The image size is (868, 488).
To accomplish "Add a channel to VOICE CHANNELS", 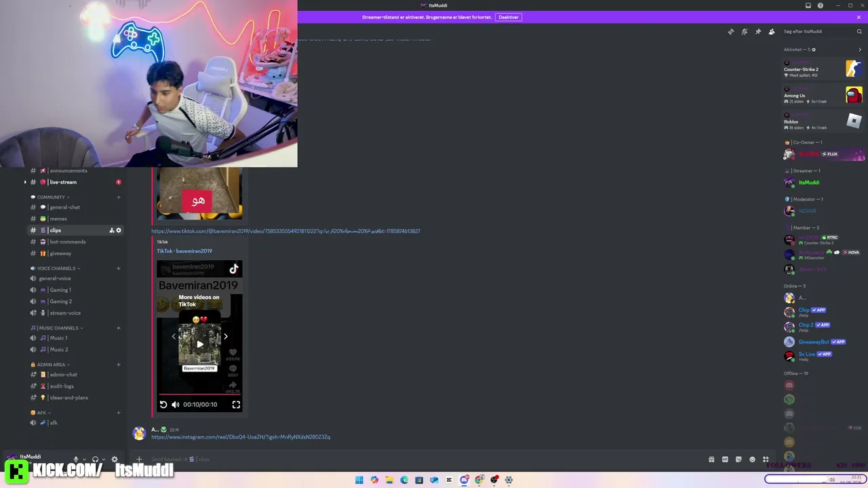I will point(119,268).
